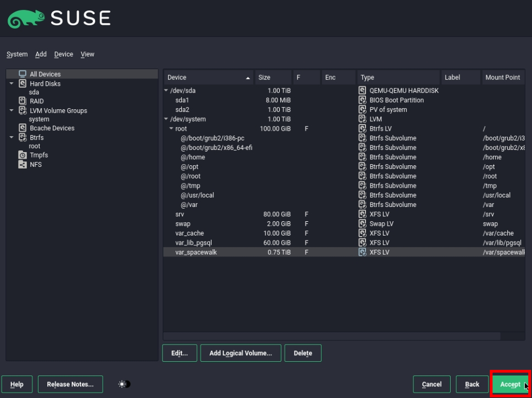Click the Btrfs icon in sidebar
The height and width of the screenshot is (398, 532).
(23, 137)
